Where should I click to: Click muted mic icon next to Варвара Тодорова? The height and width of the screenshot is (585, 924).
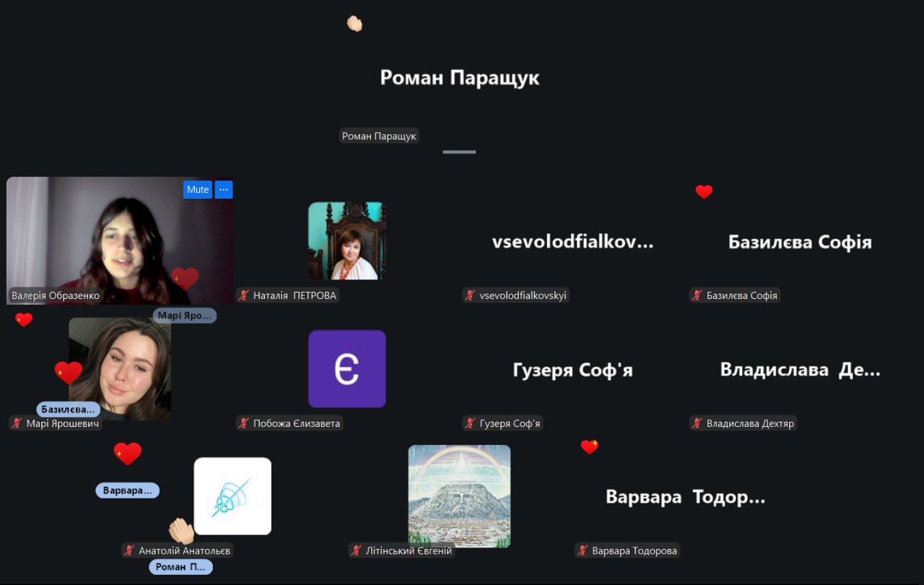point(583,551)
